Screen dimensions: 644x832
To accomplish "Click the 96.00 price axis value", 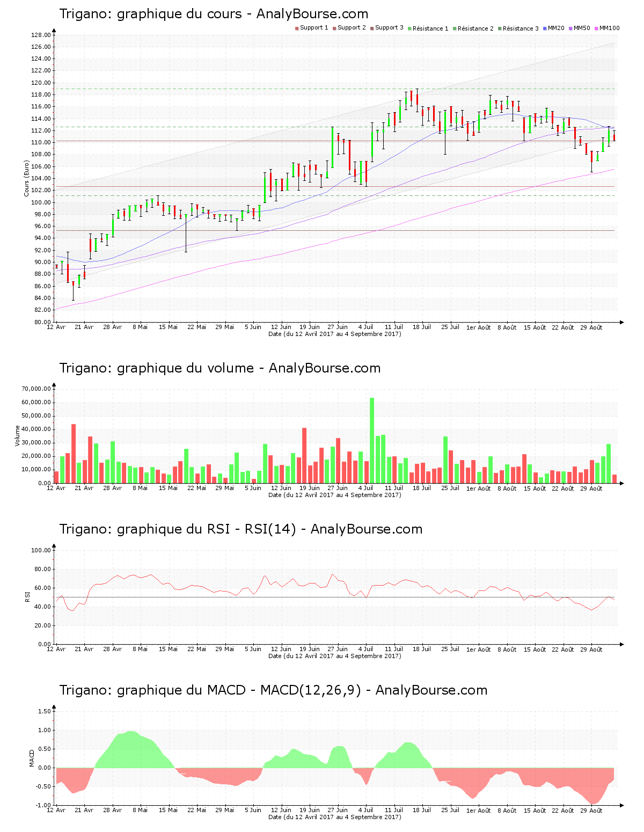I will coord(42,227).
